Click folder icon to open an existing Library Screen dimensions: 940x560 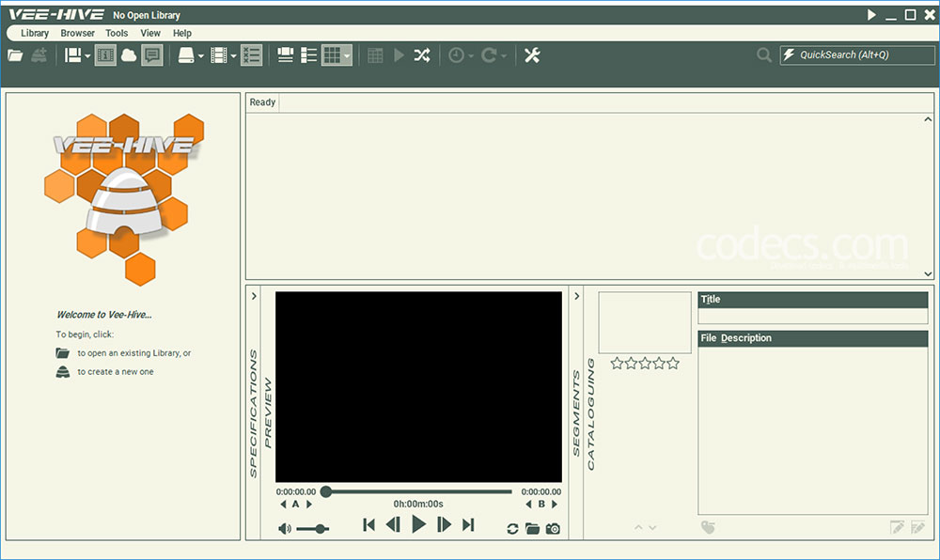63,352
